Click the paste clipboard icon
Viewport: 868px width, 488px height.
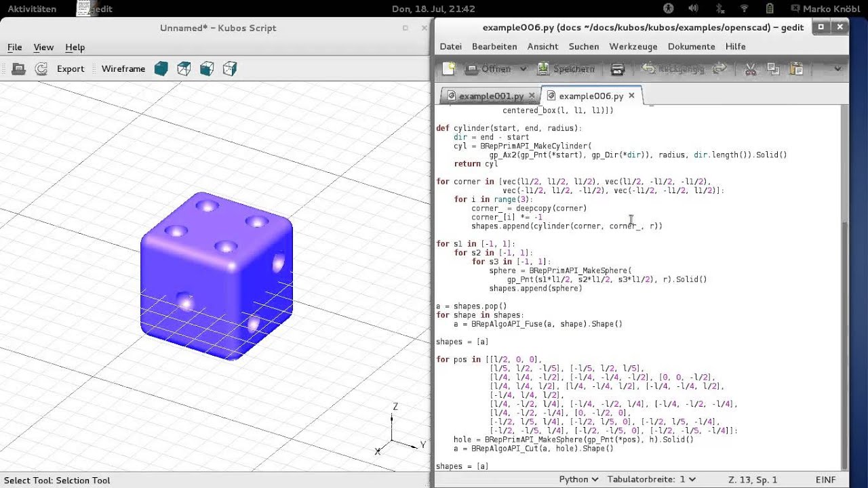point(797,69)
